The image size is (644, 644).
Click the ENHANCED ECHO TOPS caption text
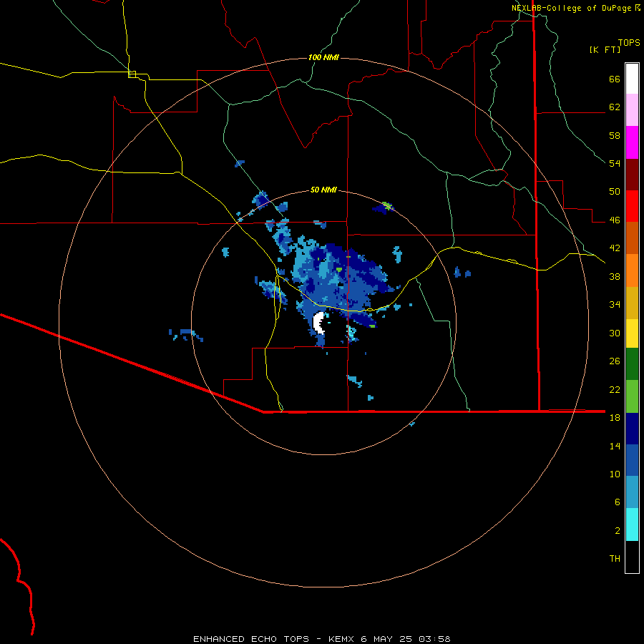coord(251,639)
